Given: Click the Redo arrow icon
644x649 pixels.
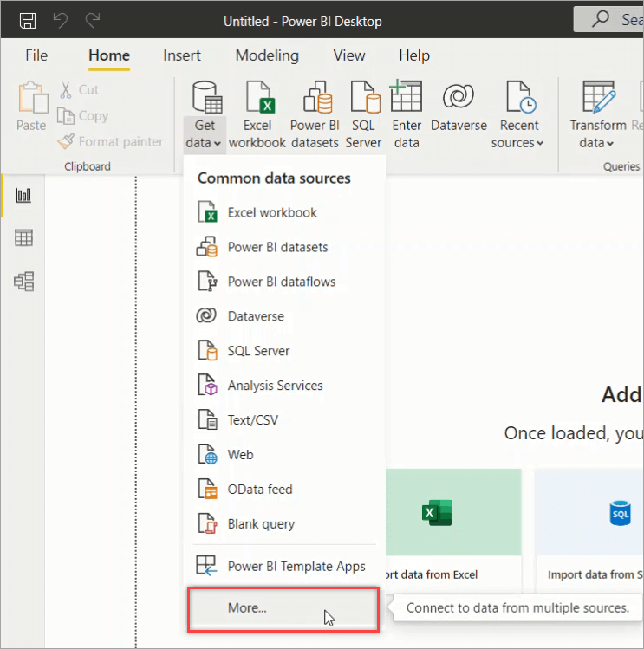Looking at the screenshot, I should click(x=93, y=20).
